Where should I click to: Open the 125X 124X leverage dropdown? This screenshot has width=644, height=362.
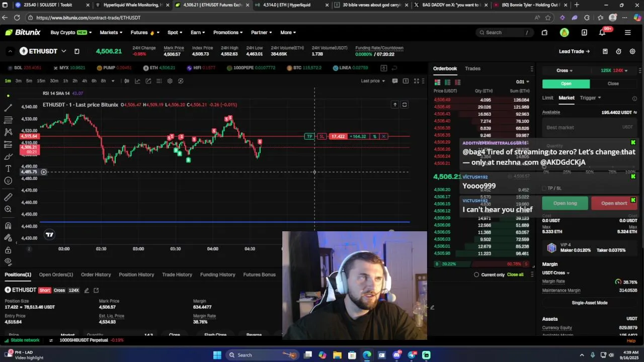[615, 71]
